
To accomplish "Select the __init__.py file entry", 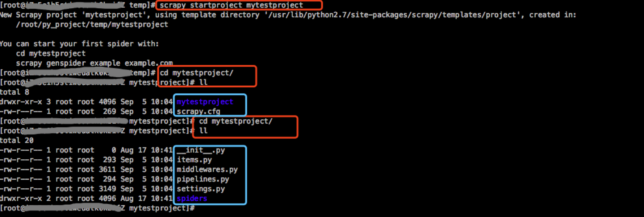I will [201, 150].
